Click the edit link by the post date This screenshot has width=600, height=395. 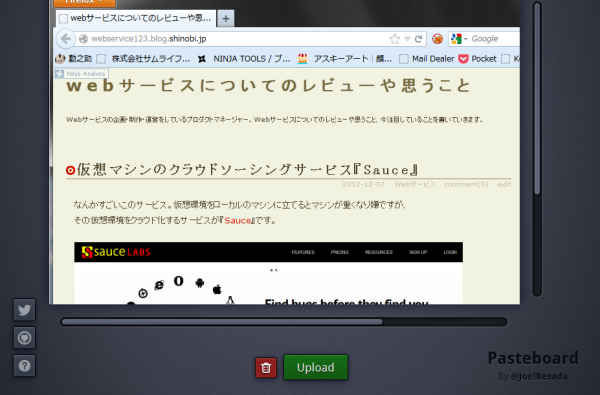point(504,184)
